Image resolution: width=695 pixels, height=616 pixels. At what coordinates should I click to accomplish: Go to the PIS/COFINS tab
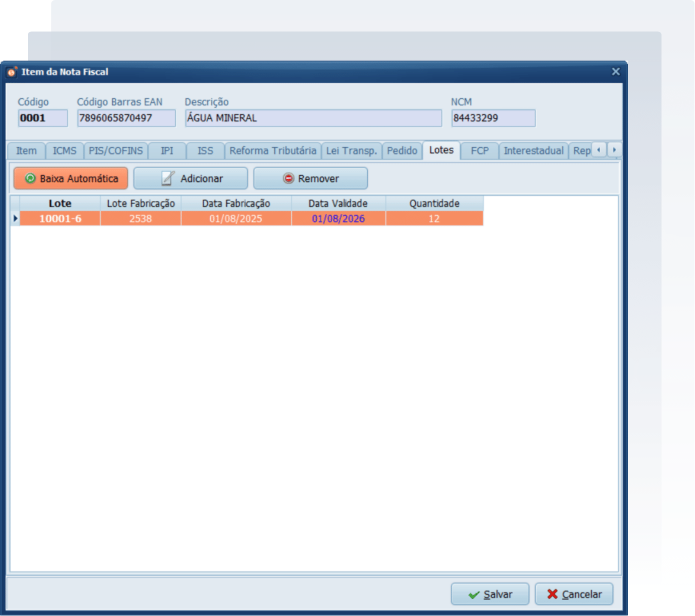(x=115, y=151)
